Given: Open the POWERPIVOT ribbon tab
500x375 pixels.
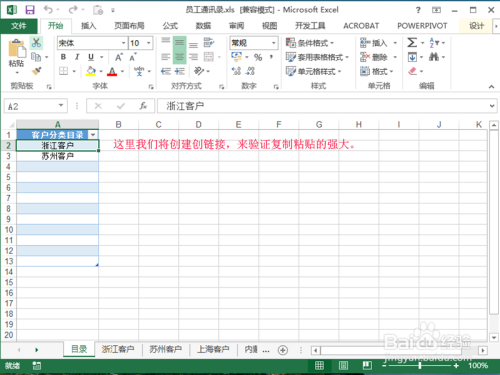Looking at the screenshot, I should tap(422, 26).
